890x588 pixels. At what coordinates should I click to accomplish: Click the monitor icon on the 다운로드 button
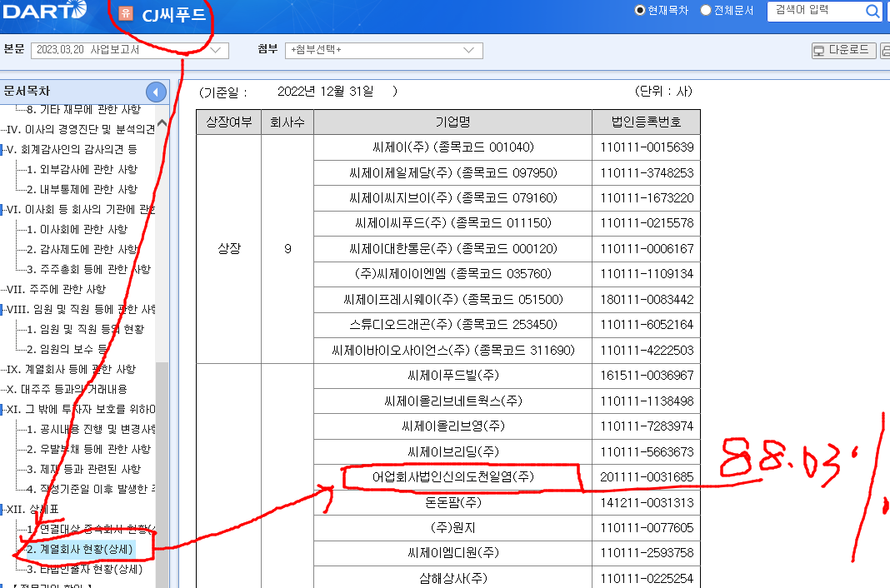tap(819, 50)
